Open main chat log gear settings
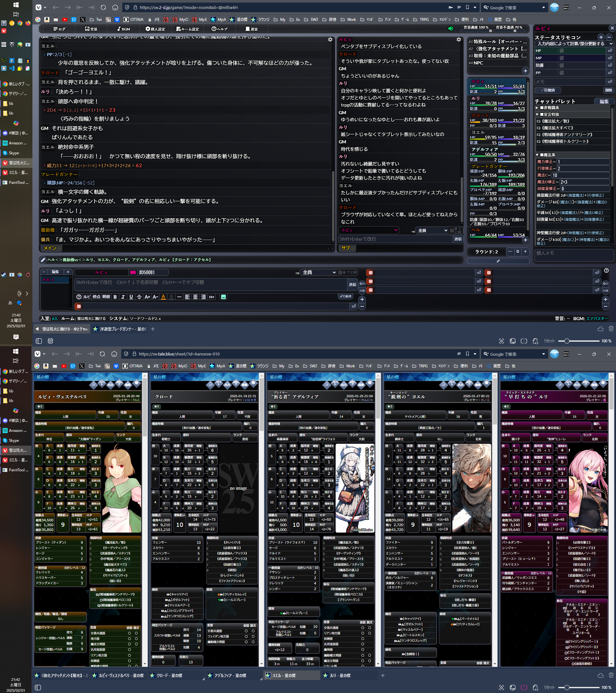The width and height of the screenshot is (616, 693). [x=330, y=40]
